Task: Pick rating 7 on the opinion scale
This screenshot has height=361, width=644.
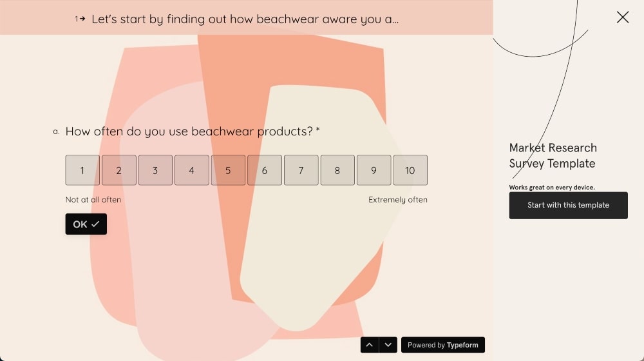Action: [301, 170]
